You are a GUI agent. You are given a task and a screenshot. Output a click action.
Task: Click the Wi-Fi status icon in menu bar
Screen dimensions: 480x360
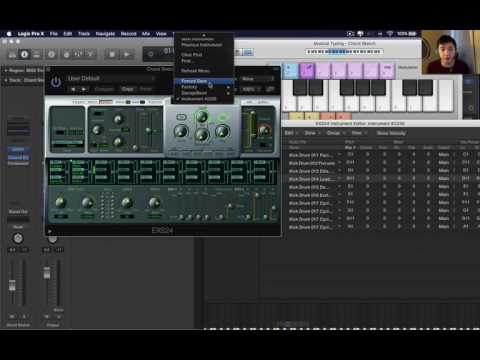coord(390,34)
